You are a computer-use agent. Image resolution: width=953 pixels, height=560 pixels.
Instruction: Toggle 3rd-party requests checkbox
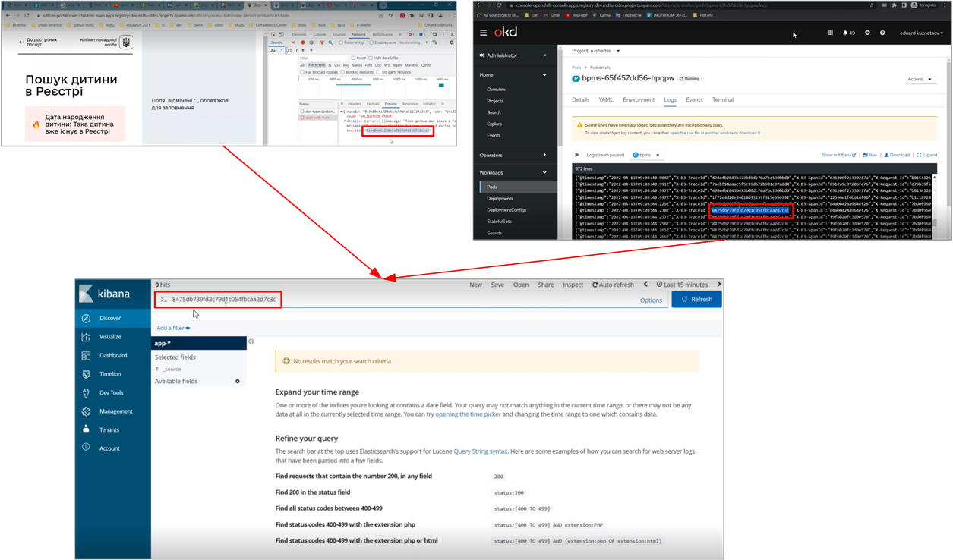tap(378, 72)
